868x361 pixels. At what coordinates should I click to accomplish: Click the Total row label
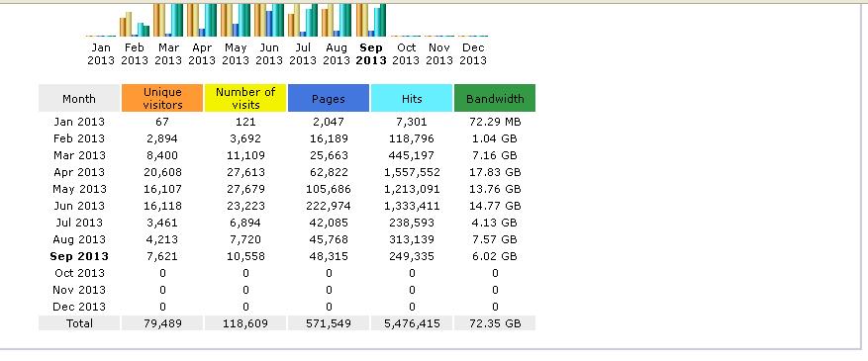click(x=79, y=323)
